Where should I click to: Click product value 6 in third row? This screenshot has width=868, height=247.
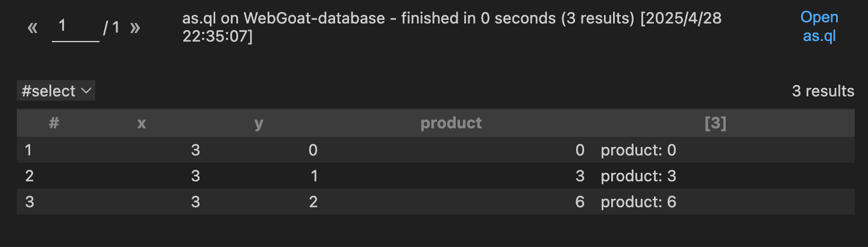(x=580, y=202)
